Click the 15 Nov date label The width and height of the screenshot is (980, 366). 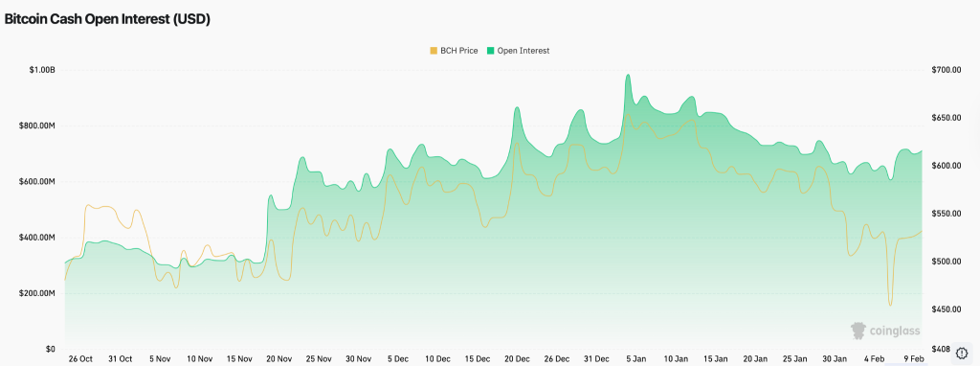(239, 359)
